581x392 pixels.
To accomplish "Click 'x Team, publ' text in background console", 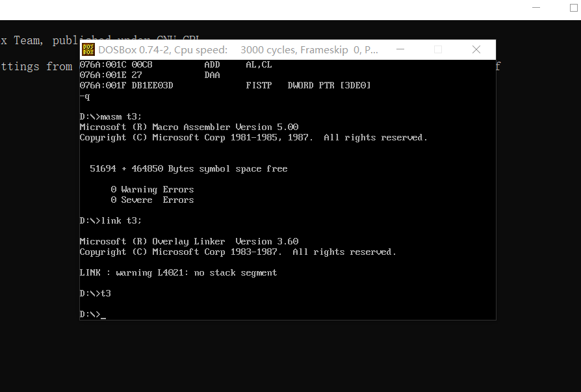I will (x=39, y=40).
